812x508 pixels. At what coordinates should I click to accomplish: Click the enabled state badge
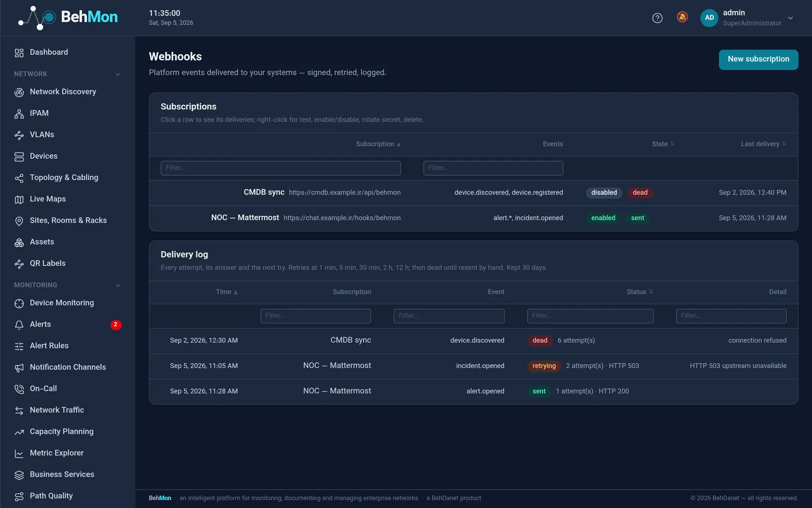(x=603, y=218)
